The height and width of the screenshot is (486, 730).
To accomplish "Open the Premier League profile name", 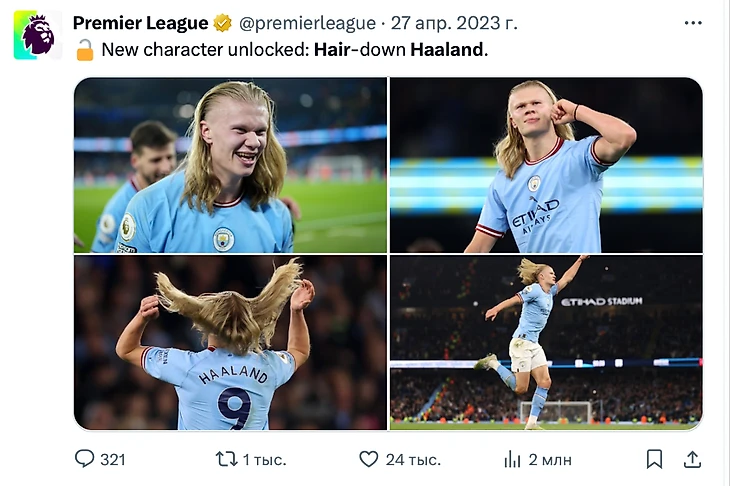I will coord(140,23).
